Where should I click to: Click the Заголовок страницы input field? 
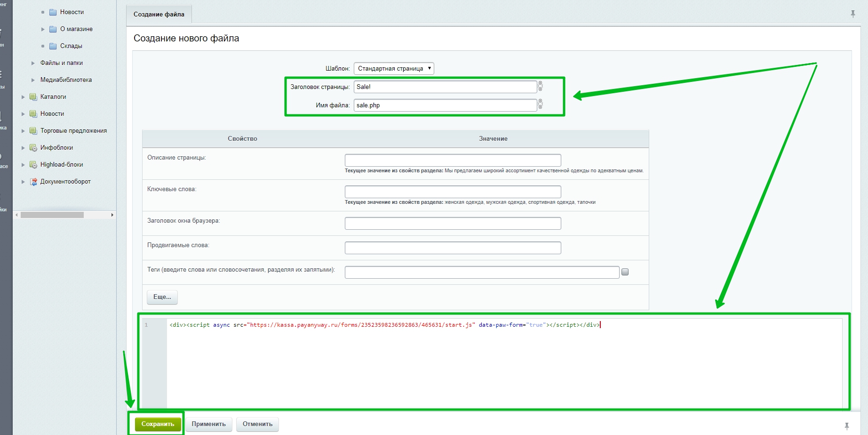(445, 87)
